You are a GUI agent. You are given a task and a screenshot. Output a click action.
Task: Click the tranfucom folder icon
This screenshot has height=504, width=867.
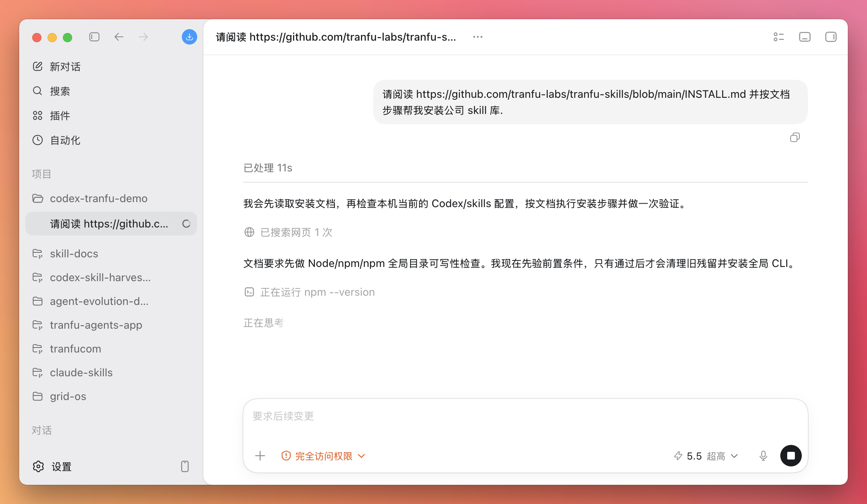click(38, 349)
